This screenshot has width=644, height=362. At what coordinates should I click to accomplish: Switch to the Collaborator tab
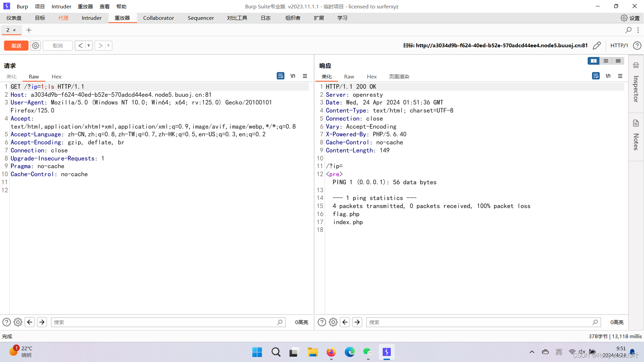158,18
